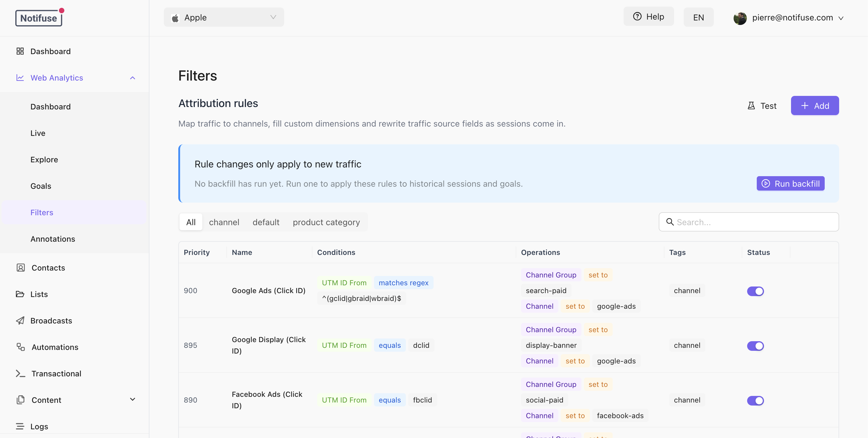The height and width of the screenshot is (438, 868).
Task: Click the Transactional terminal icon
Action: click(x=20, y=374)
